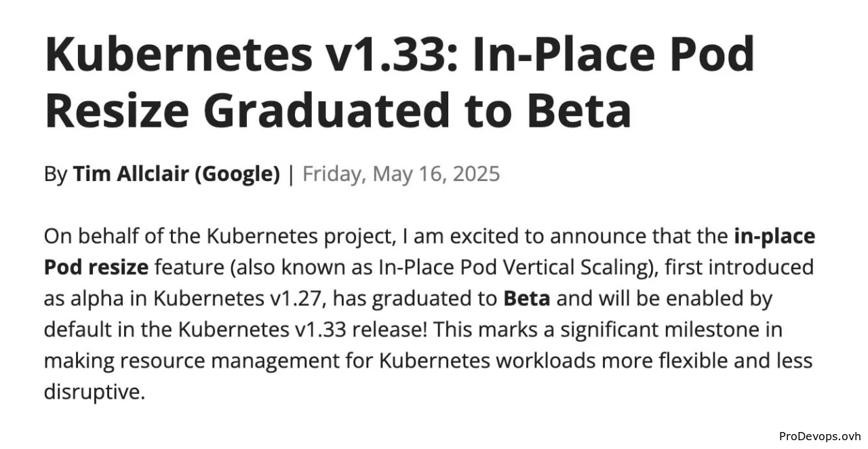Click the author name Tim Allclair (Google)
868x449 pixels.
176,174
